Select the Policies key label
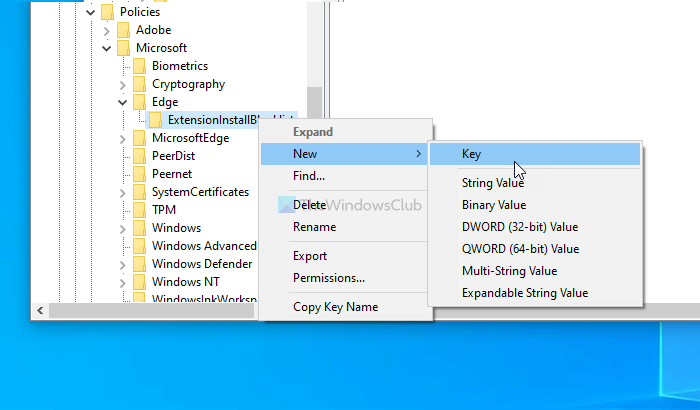This screenshot has height=410, width=700. point(140,12)
